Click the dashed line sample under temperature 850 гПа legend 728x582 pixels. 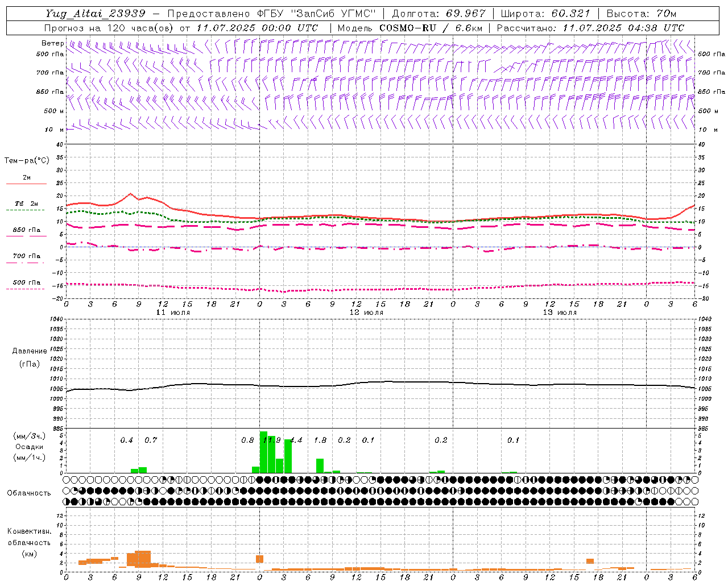(26, 236)
